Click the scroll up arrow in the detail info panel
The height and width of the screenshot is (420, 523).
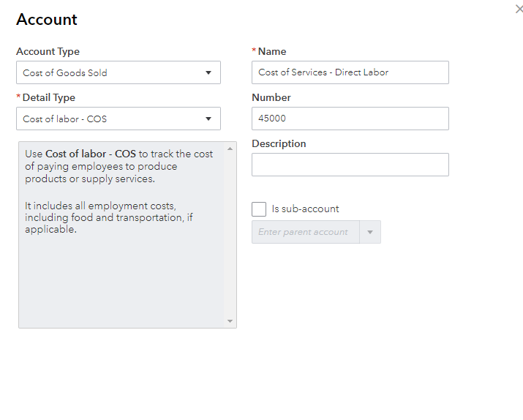tap(230, 149)
